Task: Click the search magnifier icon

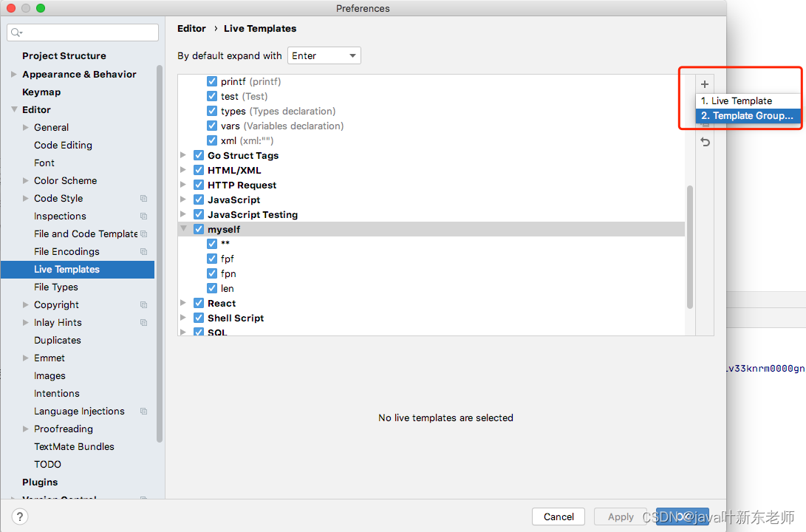Action: 16,33
